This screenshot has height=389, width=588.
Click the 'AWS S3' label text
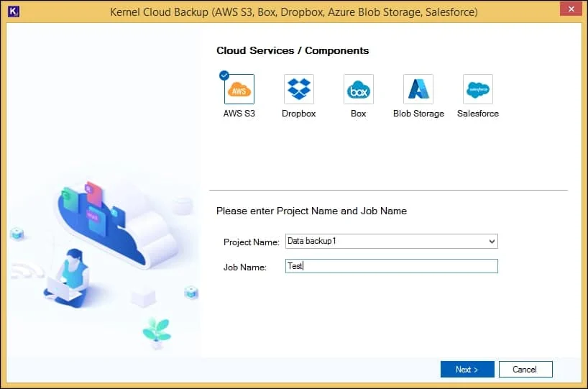pyautogui.click(x=239, y=114)
